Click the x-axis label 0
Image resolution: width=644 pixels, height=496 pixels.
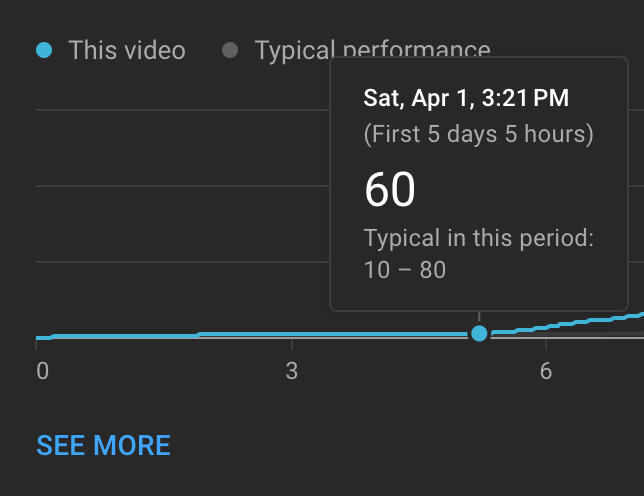(42, 372)
